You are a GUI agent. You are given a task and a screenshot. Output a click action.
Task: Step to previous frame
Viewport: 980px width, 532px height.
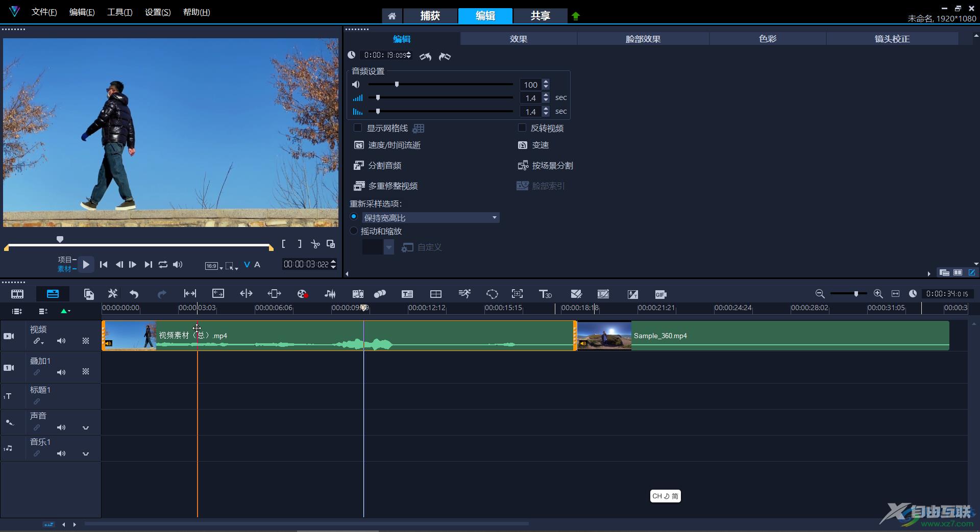(119, 264)
